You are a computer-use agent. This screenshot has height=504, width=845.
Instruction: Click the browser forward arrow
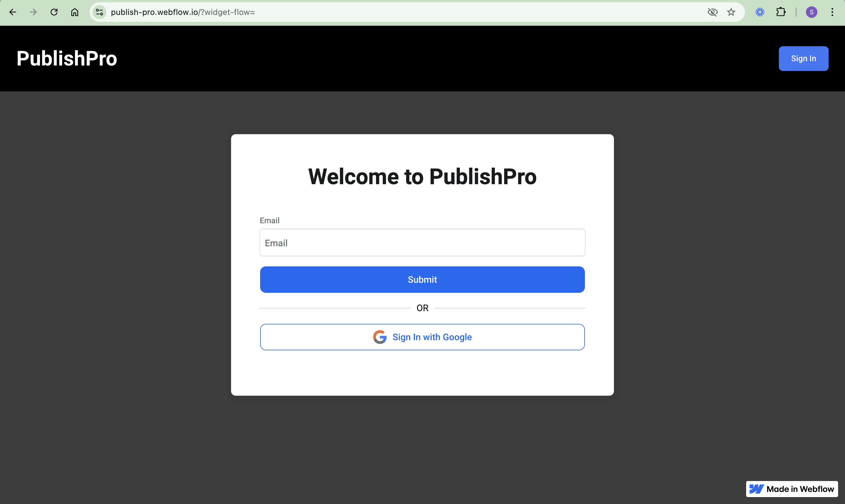click(x=33, y=12)
